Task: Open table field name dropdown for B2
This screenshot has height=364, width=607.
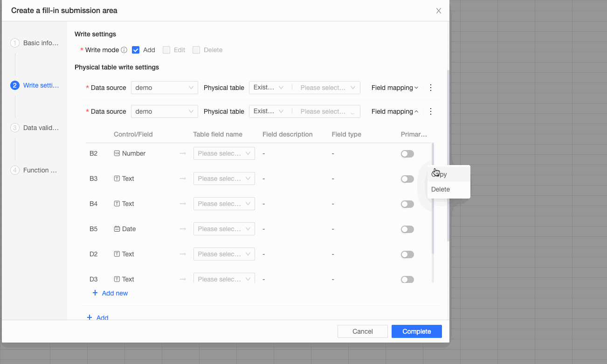Action: (224, 153)
